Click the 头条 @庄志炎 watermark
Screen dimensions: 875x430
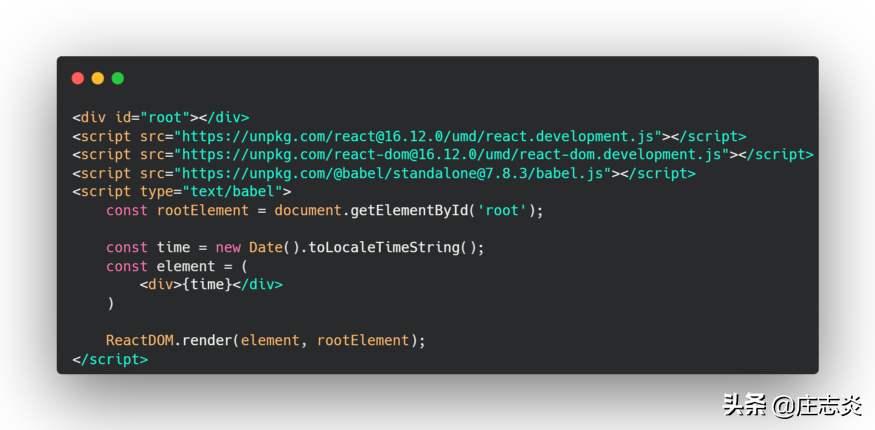pyautogui.click(x=793, y=405)
